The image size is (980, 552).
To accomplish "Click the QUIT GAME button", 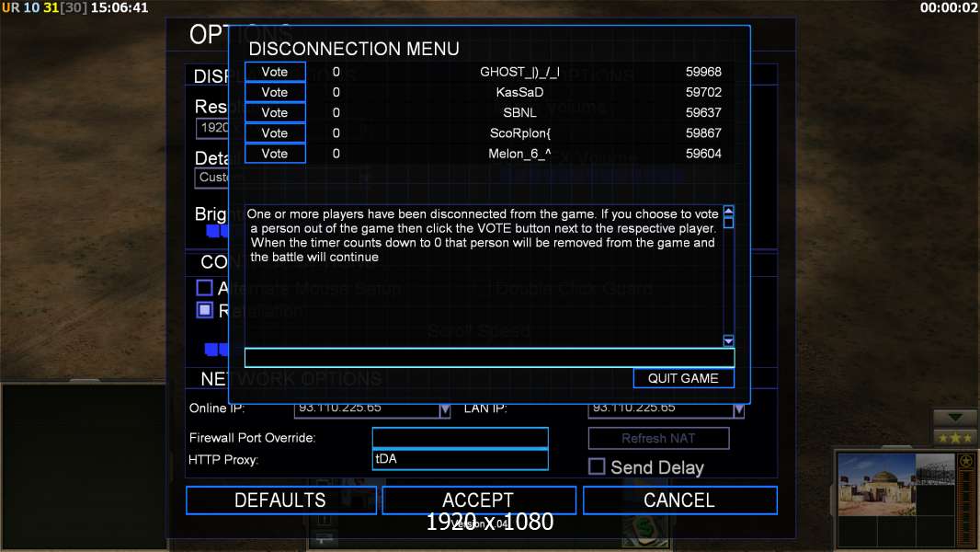I will point(683,378).
